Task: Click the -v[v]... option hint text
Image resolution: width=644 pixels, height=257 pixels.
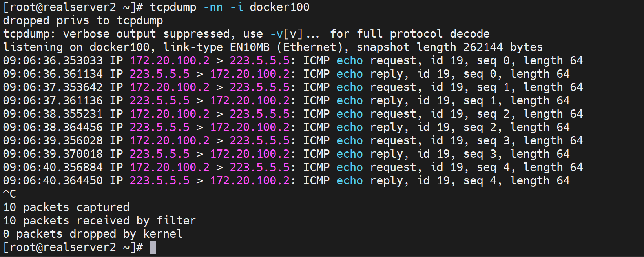Action: coord(295,34)
